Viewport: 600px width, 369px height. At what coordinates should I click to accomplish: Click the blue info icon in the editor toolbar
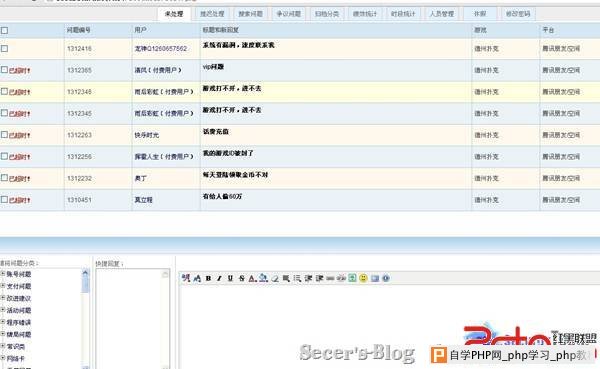pos(386,278)
